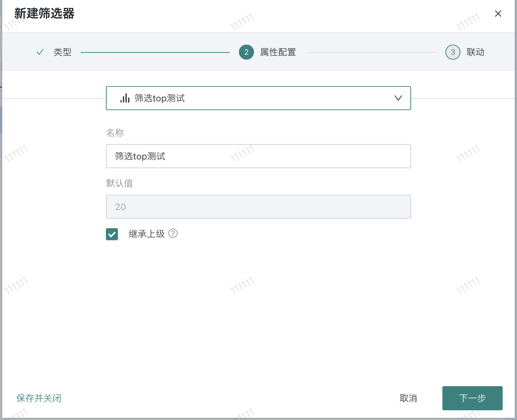The height and width of the screenshot is (420, 517).
Task: Click the help question mark beside 继承上级
Action: point(173,233)
